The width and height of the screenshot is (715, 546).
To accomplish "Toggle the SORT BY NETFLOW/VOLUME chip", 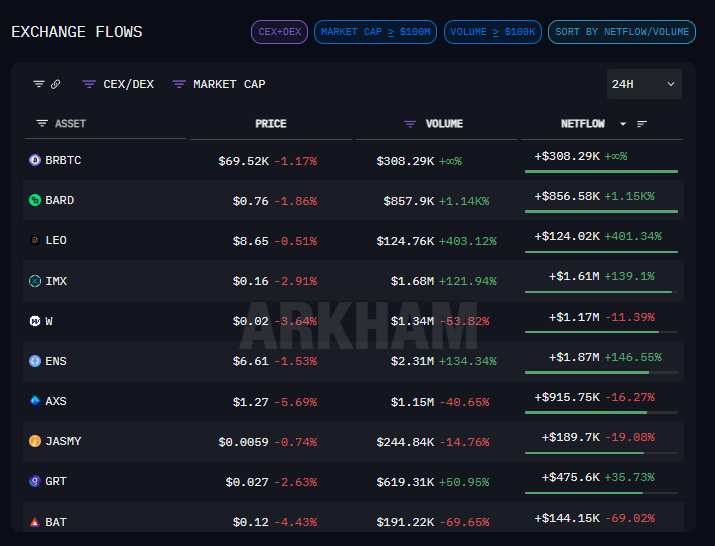I will coord(622,32).
